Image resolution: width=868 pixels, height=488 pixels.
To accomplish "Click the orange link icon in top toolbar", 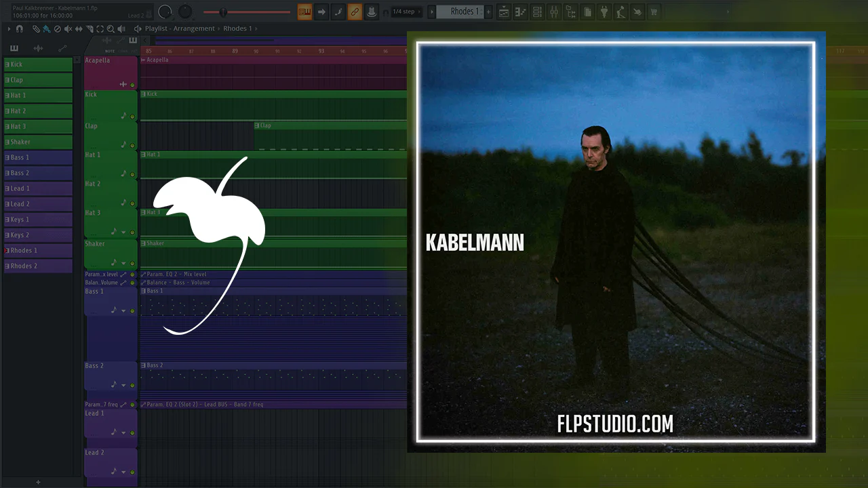I will tap(355, 12).
